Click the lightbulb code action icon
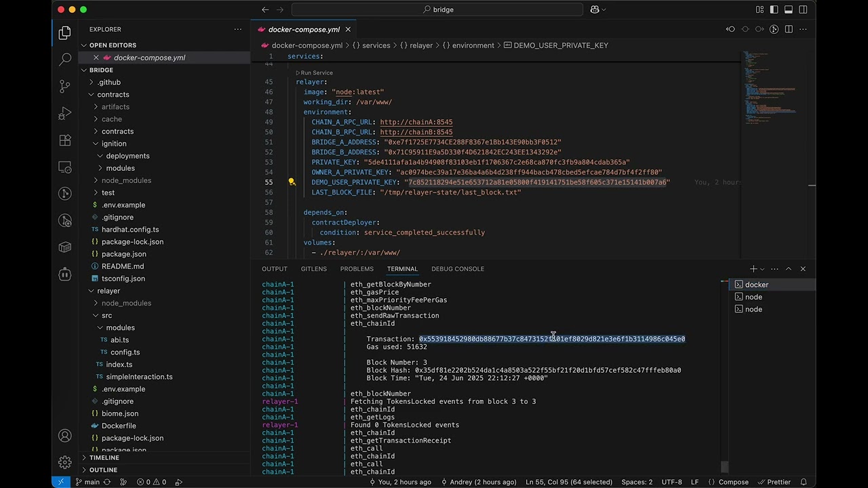The height and width of the screenshot is (488, 868). pos(292,182)
